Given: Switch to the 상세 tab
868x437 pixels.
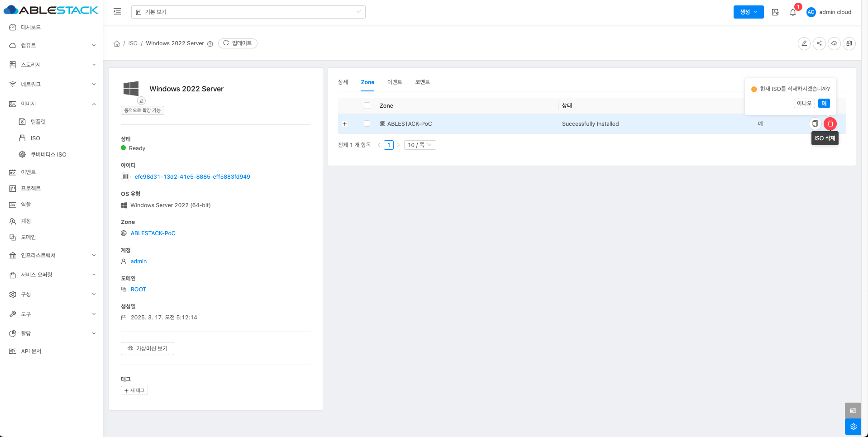Looking at the screenshot, I should pos(343,82).
